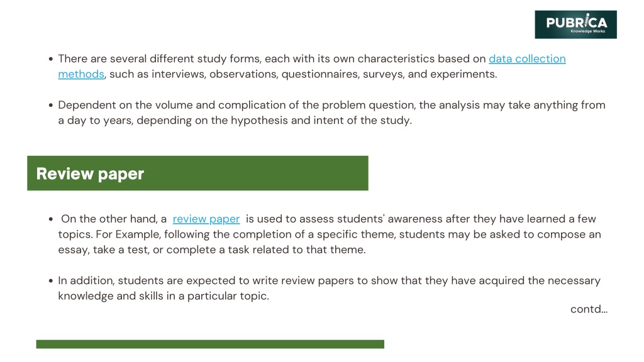Select the bullet dot before "In addition"
This screenshot has height=362, width=644.
point(50,281)
